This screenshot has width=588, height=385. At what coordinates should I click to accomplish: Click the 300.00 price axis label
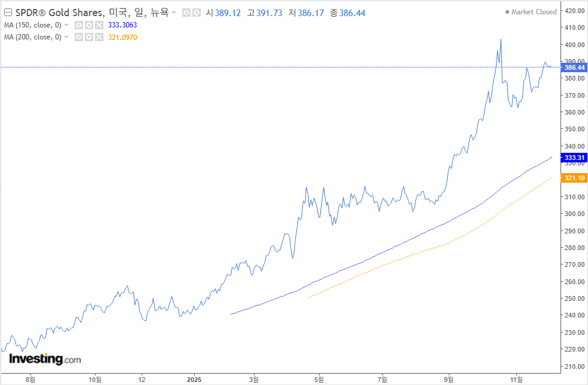[574, 214]
